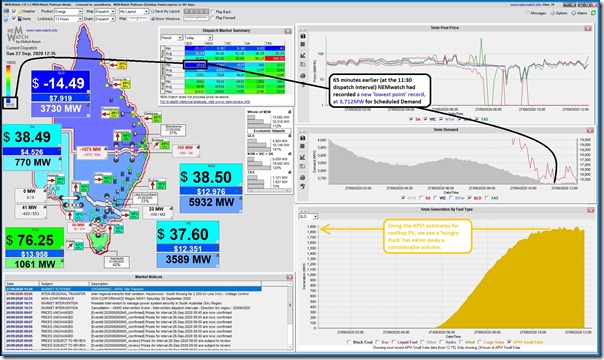
Task: Click the save icon in Demand chart toolbar
Action: (303, 146)
